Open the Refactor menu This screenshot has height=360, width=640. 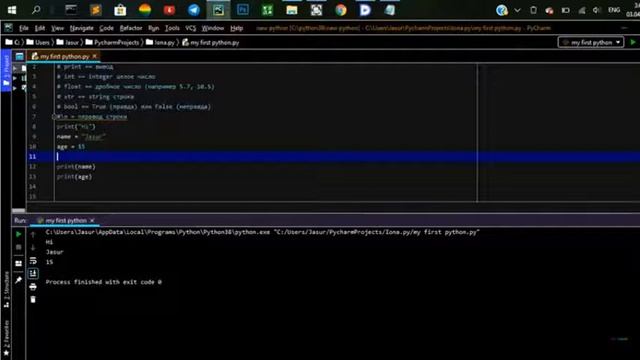tap(131, 28)
